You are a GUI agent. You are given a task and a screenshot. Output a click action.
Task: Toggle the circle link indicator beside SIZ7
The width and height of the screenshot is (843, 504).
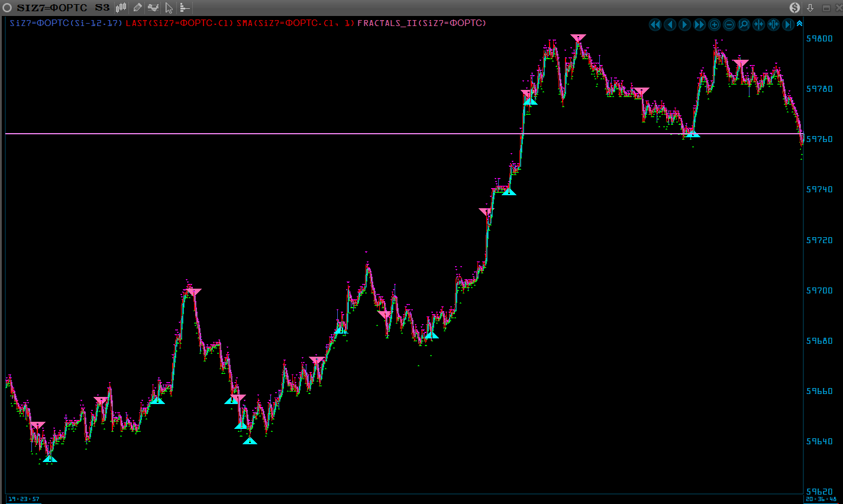tap(8, 8)
